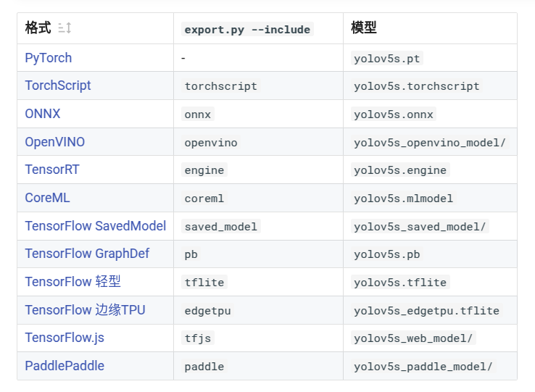535x392 pixels.
Task: Select the yolov5s.onnx model cell
Action: point(394,114)
